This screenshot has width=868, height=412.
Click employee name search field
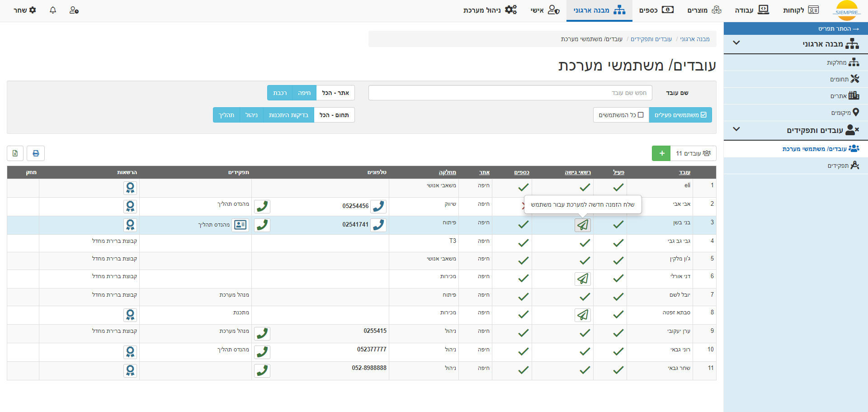[x=510, y=93]
